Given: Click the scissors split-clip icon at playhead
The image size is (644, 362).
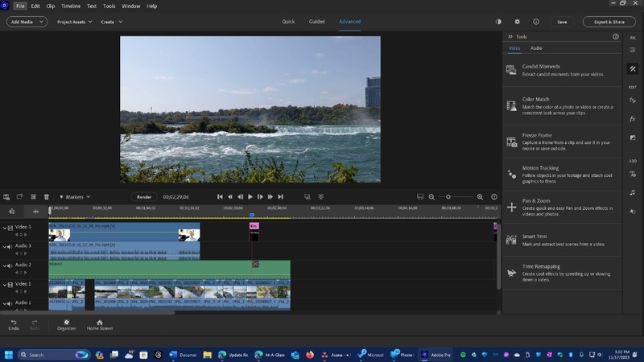Looking at the screenshot, I should [255, 264].
